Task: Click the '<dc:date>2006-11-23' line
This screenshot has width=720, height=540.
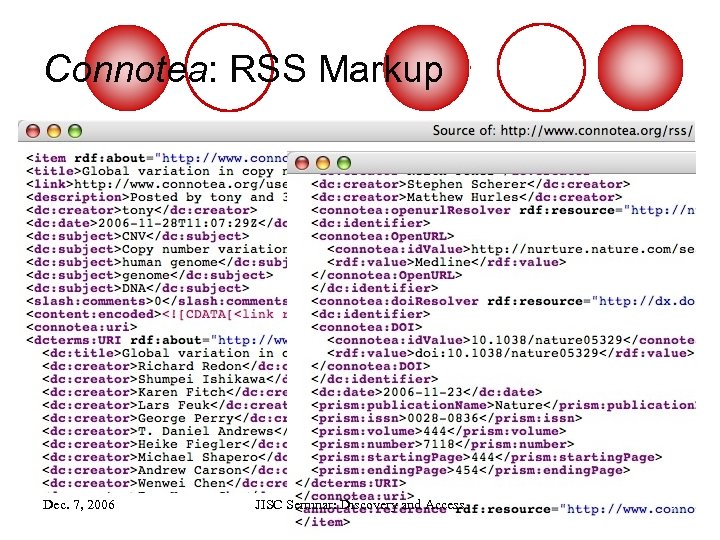Action: click(x=427, y=392)
